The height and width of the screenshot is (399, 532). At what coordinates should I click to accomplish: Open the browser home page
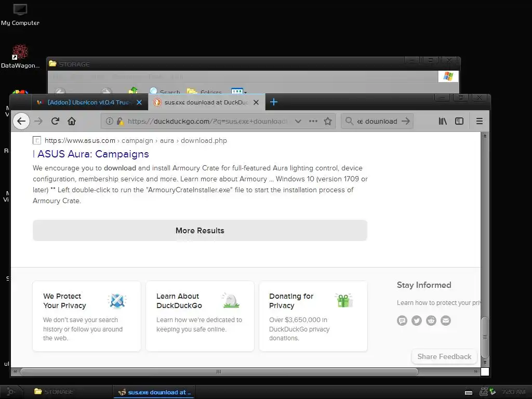[x=72, y=121]
